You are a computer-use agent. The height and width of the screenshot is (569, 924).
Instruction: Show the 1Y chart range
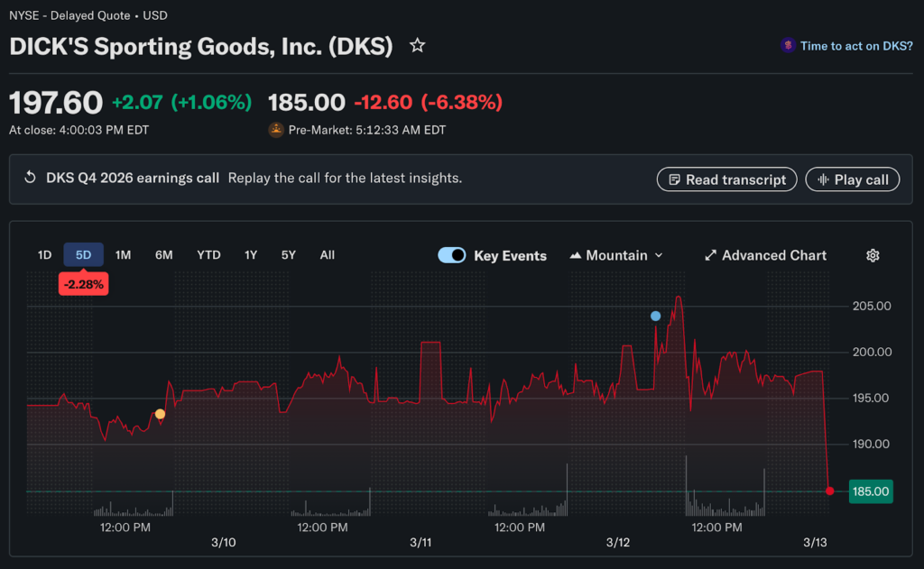coord(251,255)
